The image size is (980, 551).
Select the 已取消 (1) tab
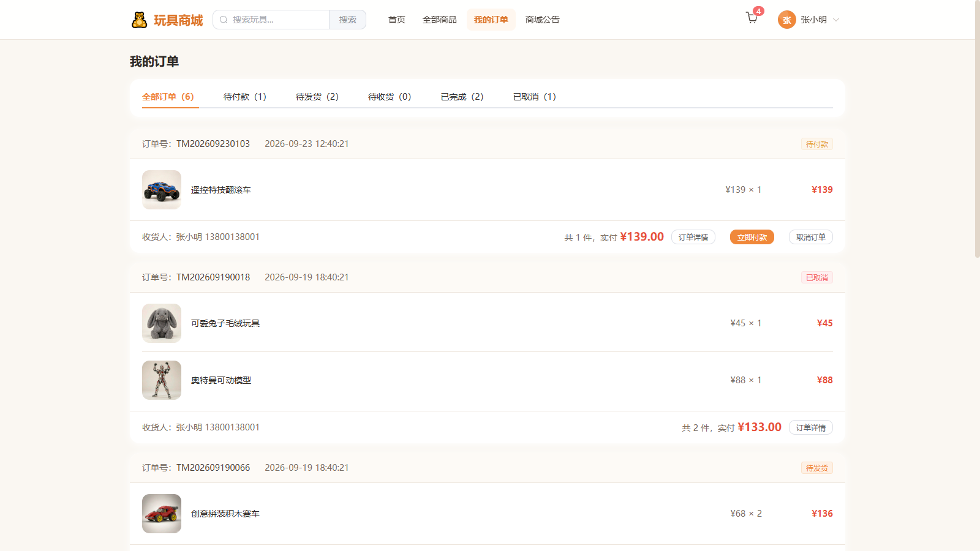click(535, 97)
